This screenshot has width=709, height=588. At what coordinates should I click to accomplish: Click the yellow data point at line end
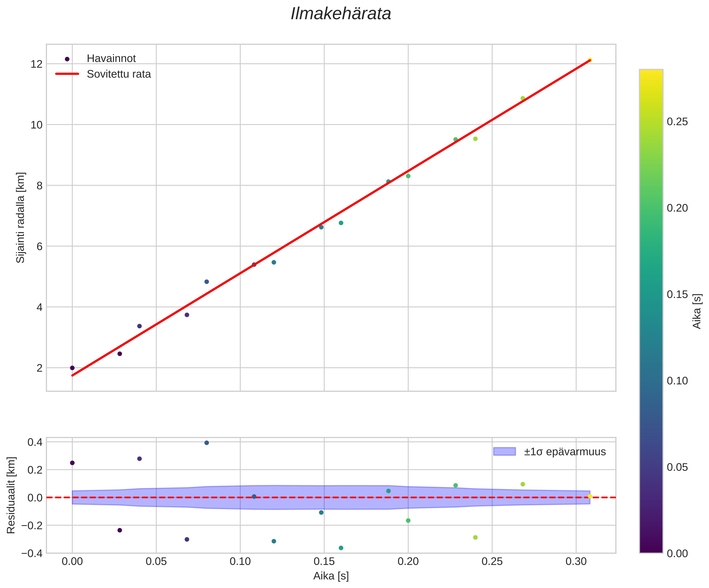click(590, 60)
